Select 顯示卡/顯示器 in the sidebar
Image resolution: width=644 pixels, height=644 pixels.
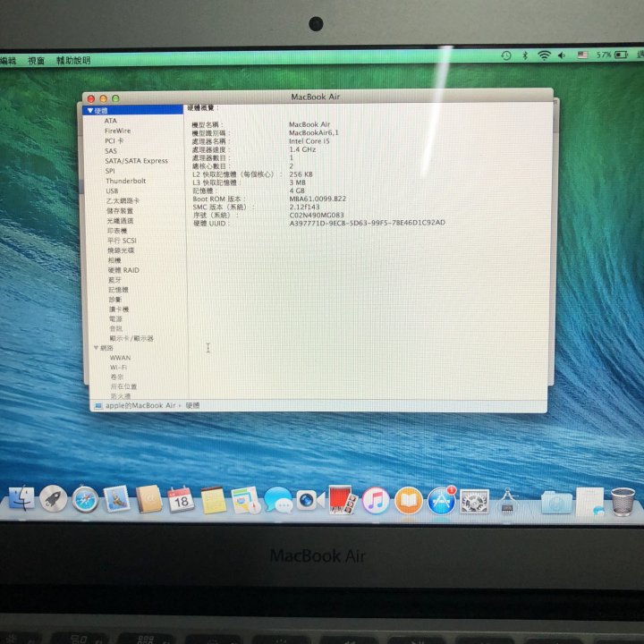coord(131,338)
